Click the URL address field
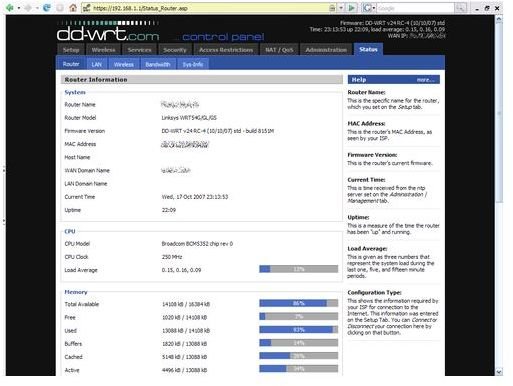 pyautogui.click(x=210, y=8)
